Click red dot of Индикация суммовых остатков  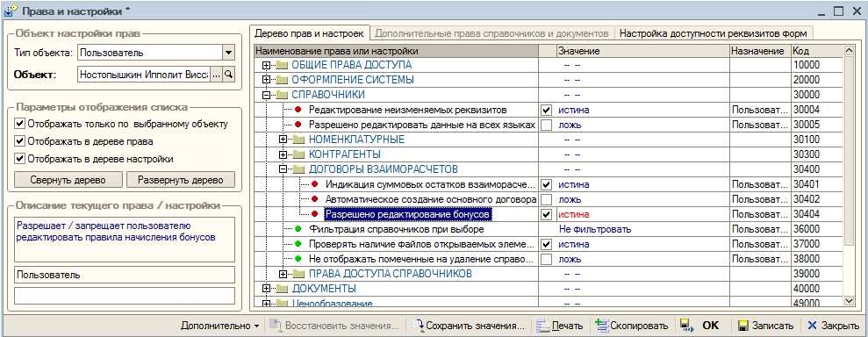click(315, 184)
